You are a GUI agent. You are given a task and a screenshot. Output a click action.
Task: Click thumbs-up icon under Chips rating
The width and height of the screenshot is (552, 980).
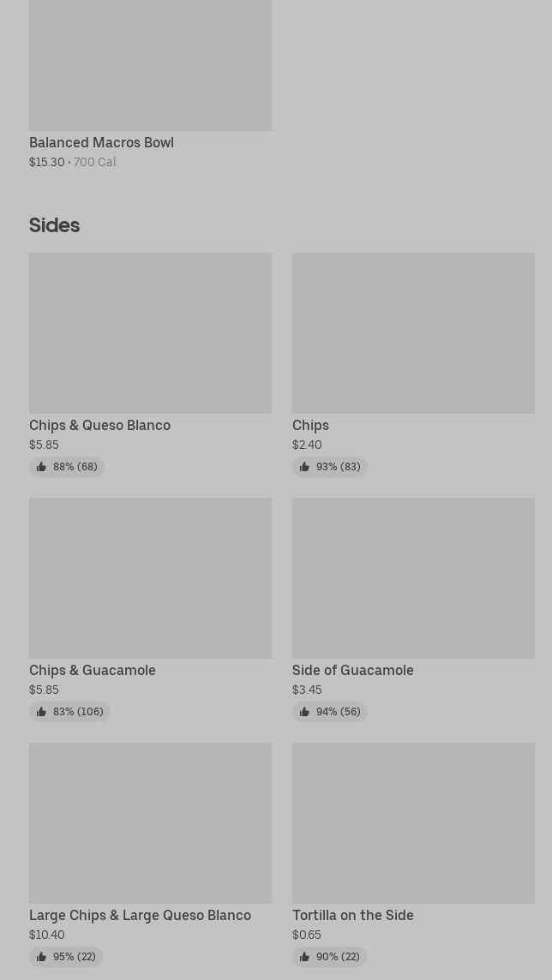[x=304, y=467]
